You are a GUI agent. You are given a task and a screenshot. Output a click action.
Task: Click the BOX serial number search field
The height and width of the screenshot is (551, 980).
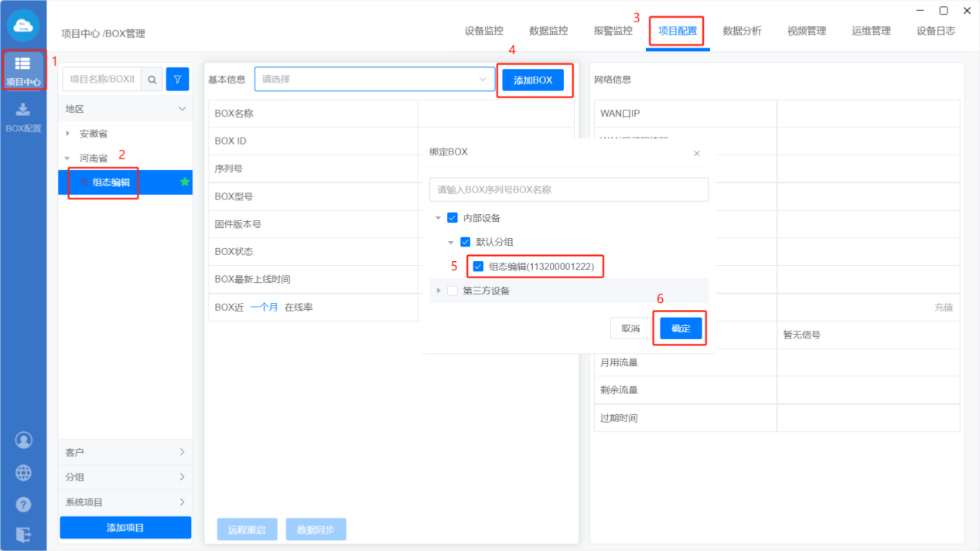[x=569, y=189]
